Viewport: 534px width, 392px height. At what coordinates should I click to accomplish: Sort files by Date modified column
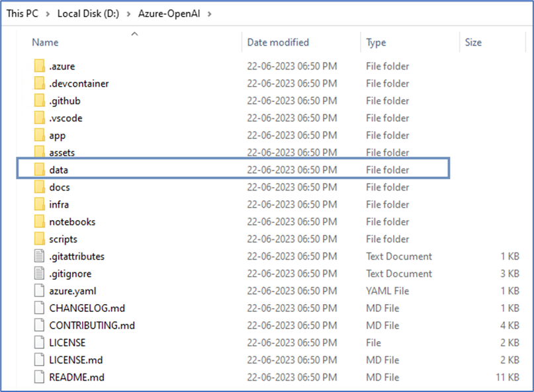pos(278,42)
